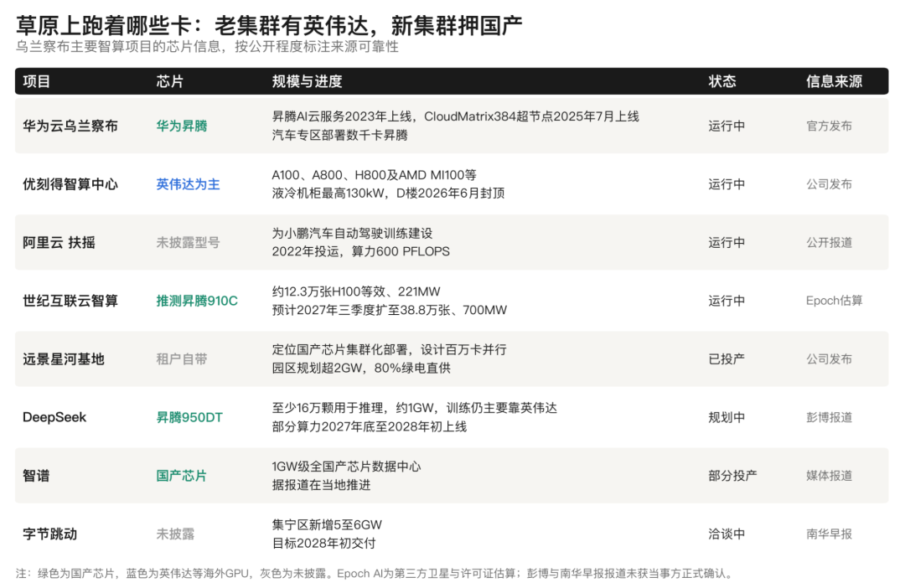Click the 至少16万颗用于推理 line
905x588 pixels.
pyautogui.click(x=415, y=408)
